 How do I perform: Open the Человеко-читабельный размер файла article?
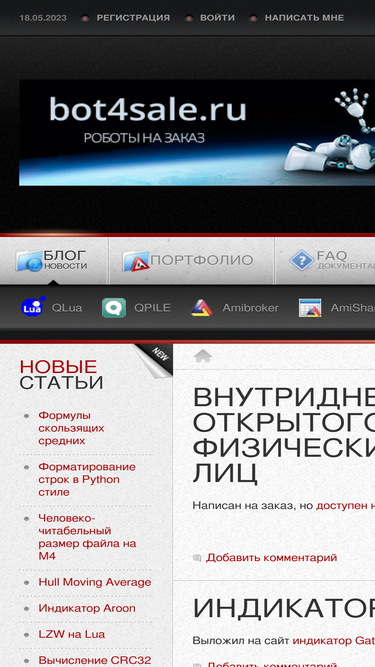87,537
